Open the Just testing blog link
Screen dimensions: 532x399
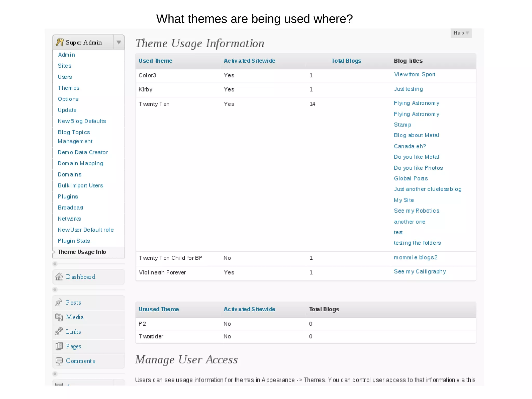[408, 89]
